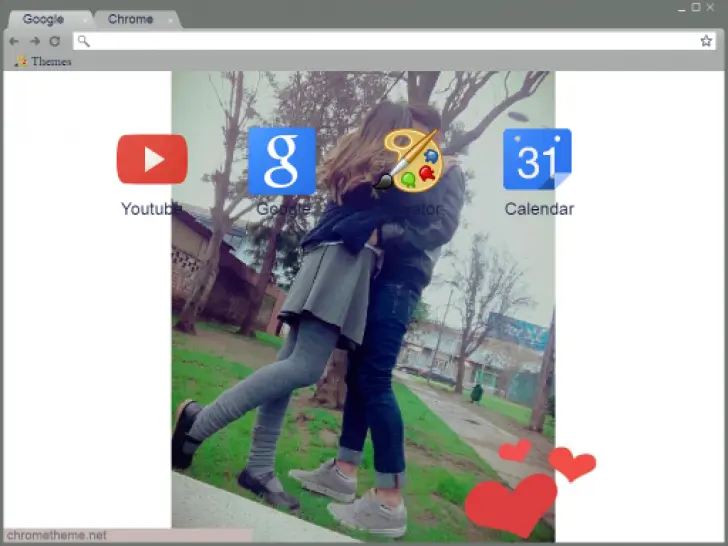Screen dimensions: 728x546
Task: Click the magnifier icon in address bar
Action: point(84,41)
